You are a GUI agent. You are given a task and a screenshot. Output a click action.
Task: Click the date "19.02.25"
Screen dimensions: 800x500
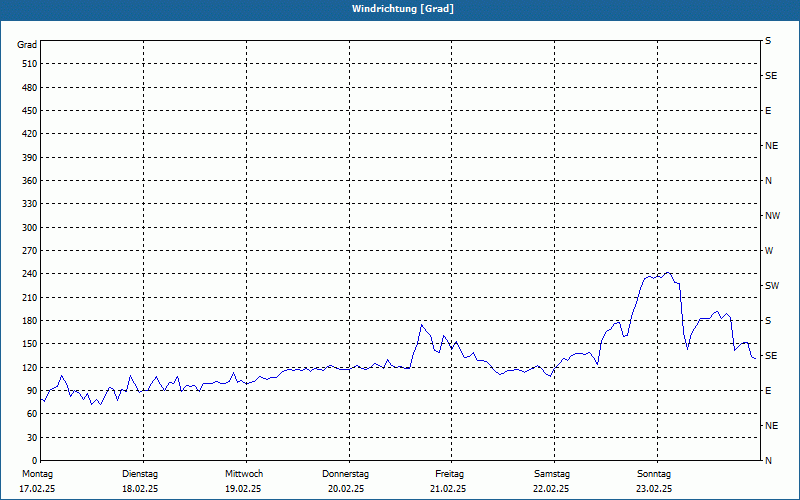pos(243,489)
